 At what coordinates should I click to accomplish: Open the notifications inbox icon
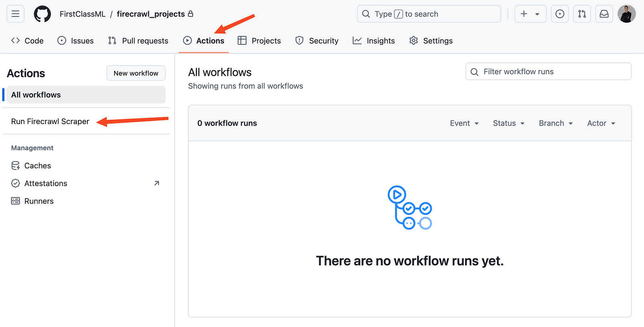tap(604, 14)
